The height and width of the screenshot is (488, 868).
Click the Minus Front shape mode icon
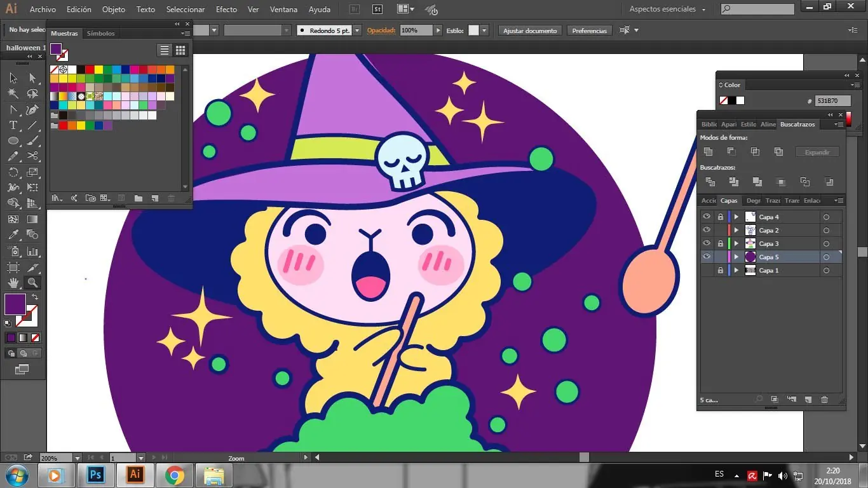click(731, 152)
